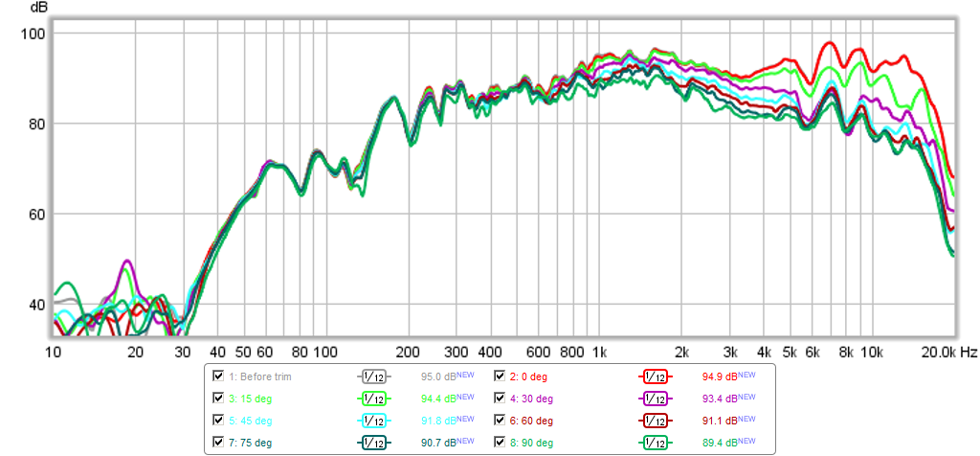
Task: Select the '3: 15 deg' legend label
Action: pos(250,399)
